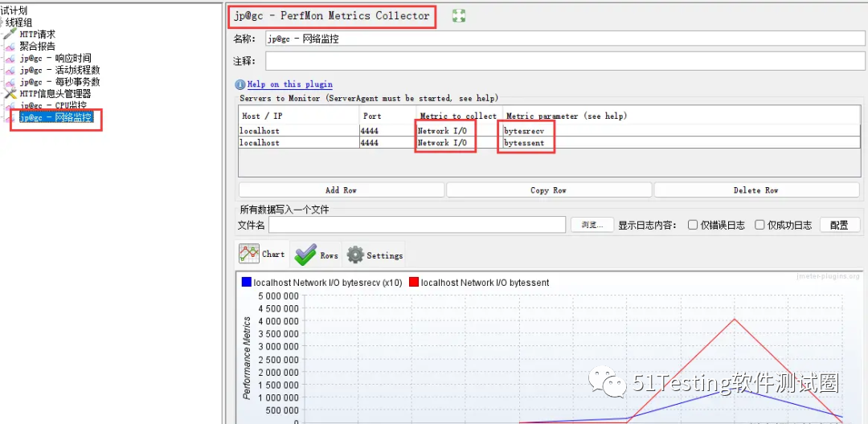Select the jp@gc - 每秒事务数 tree item
This screenshot has height=424, width=868.
(x=59, y=82)
